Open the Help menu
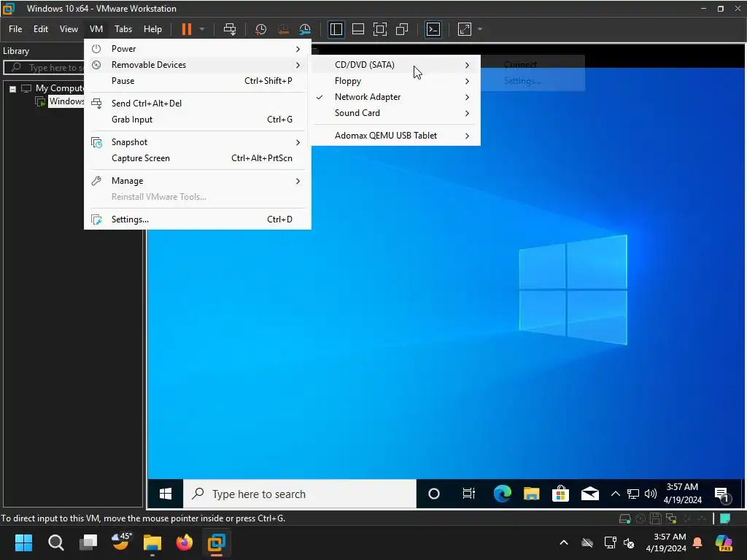The width and height of the screenshot is (747, 560). [153, 29]
